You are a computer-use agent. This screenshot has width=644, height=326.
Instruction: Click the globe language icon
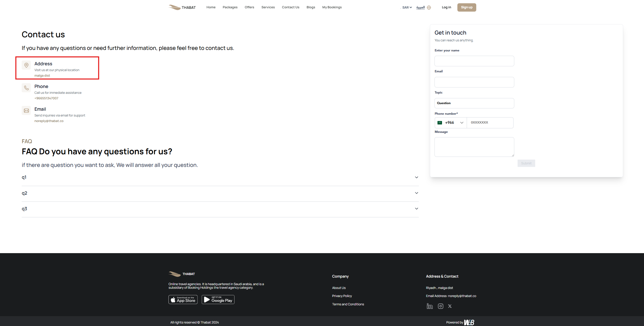point(429,8)
